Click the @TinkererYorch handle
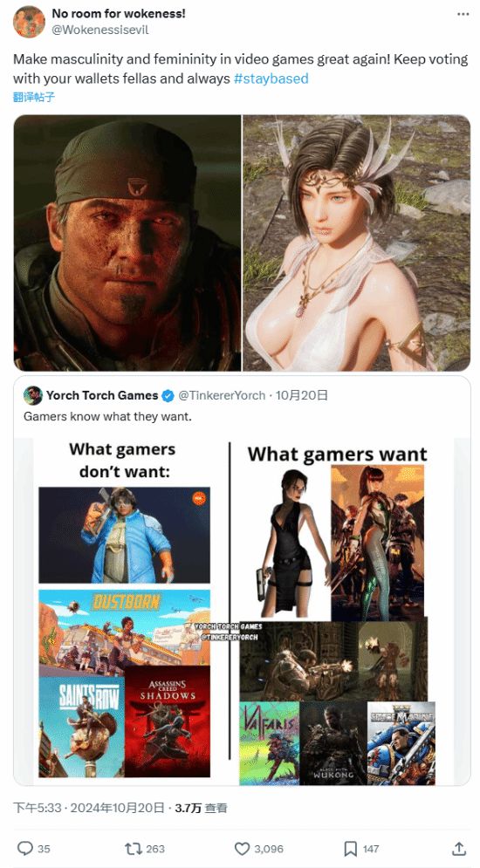Screen dimensions: 480x868 [221, 396]
